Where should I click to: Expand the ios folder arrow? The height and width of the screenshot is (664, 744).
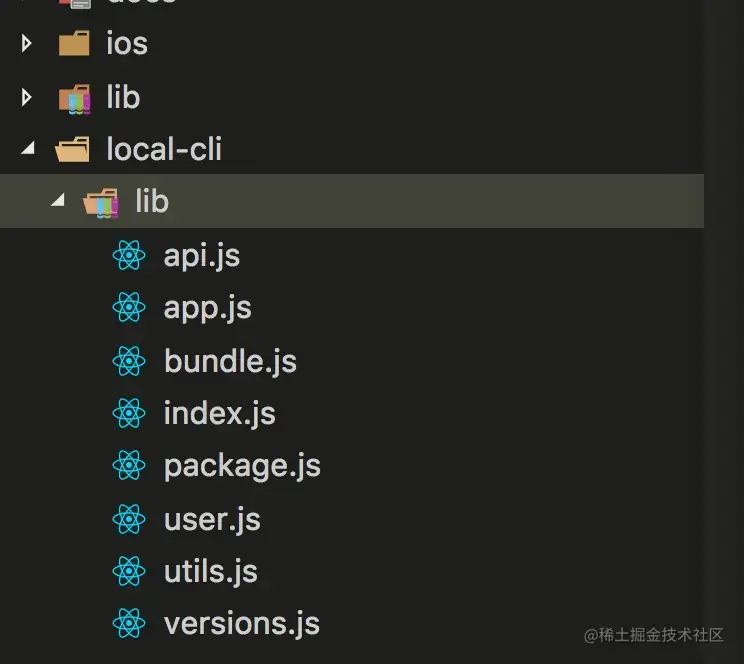point(27,44)
